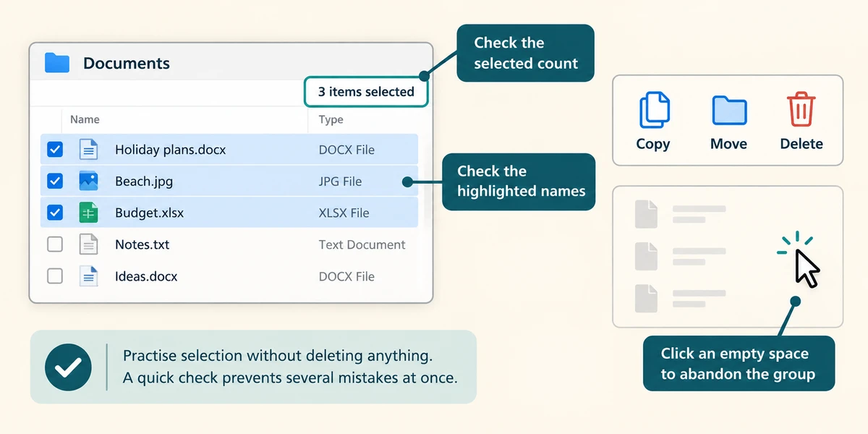868x434 pixels.
Task: Click the Copy label
Action: click(x=653, y=144)
